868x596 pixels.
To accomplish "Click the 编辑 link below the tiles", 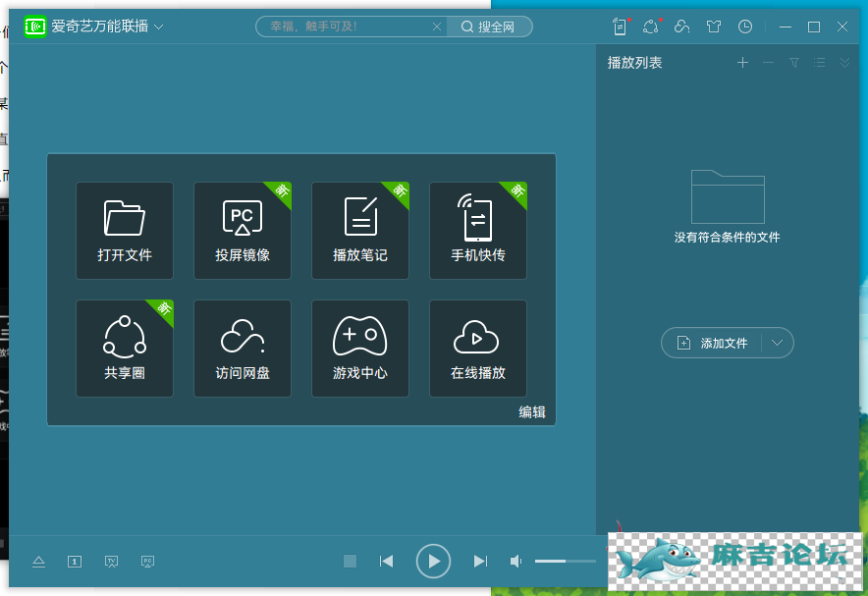I will (532, 412).
